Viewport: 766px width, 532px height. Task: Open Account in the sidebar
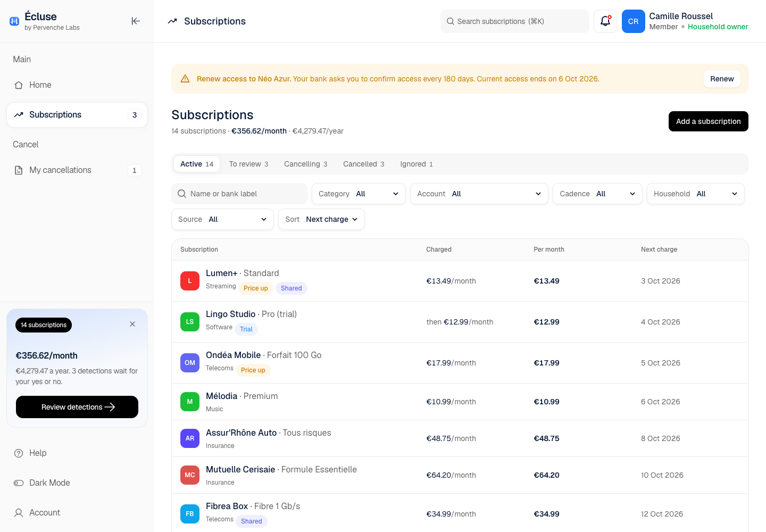pyautogui.click(x=77, y=513)
